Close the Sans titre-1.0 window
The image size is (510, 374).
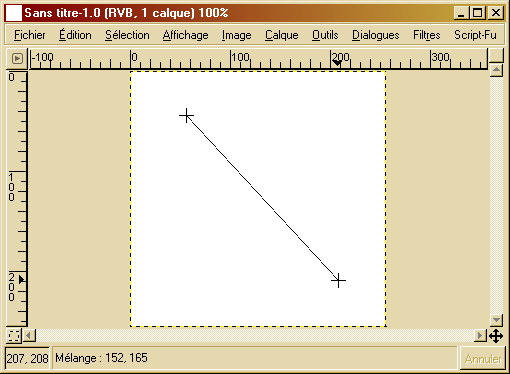click(x=496, y=13)
